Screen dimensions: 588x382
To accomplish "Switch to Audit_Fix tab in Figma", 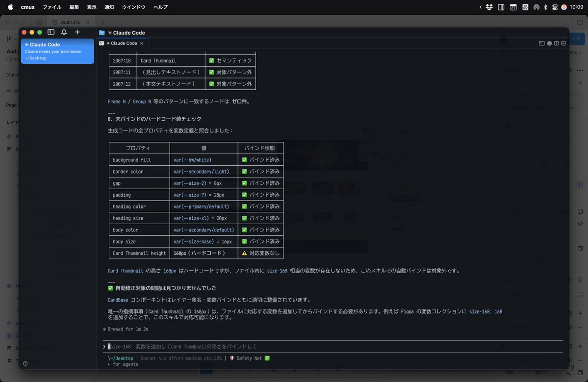I will [71, 22].
